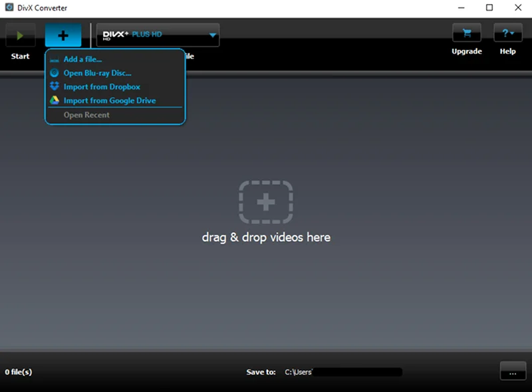532x392 pixels.
Task: Click the 'Start' label under play button
Action: point(21,56)
